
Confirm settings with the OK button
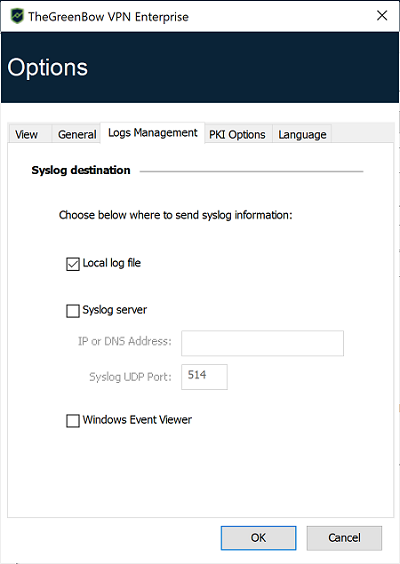click(x=258, y=538)
